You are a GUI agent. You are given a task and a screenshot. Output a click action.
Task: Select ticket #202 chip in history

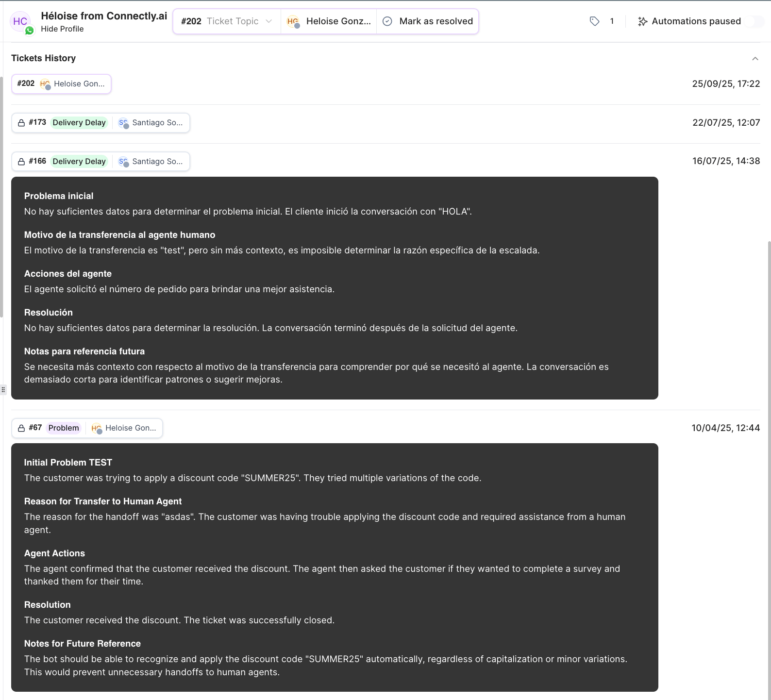61,84
